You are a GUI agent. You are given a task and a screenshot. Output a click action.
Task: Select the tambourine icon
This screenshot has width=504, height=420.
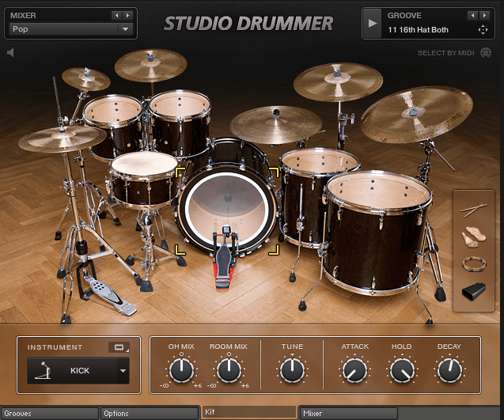click(x=474, y=264)
